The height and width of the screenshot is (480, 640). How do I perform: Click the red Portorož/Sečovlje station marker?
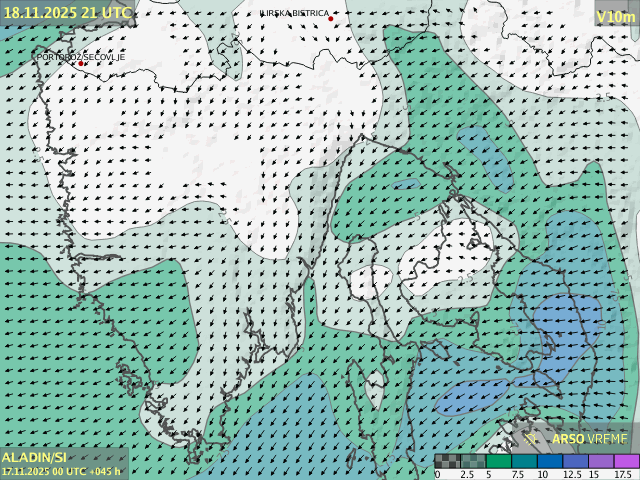click(x=81, y=63)
